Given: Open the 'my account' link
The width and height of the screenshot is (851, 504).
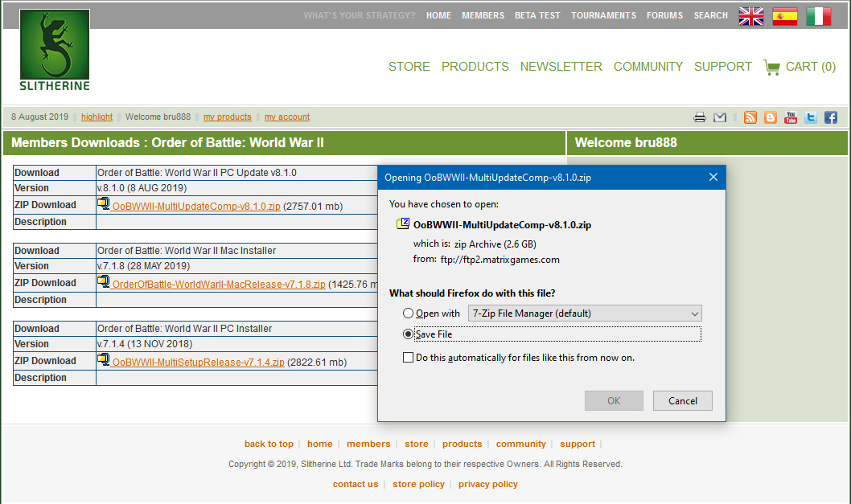Looking at the screenshot, I should point(287,117).
